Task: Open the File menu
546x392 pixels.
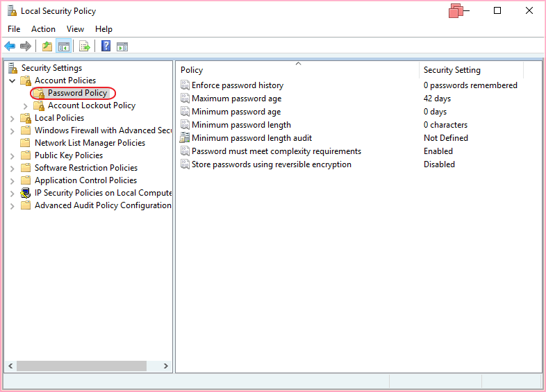Action: tap(14, 29)
